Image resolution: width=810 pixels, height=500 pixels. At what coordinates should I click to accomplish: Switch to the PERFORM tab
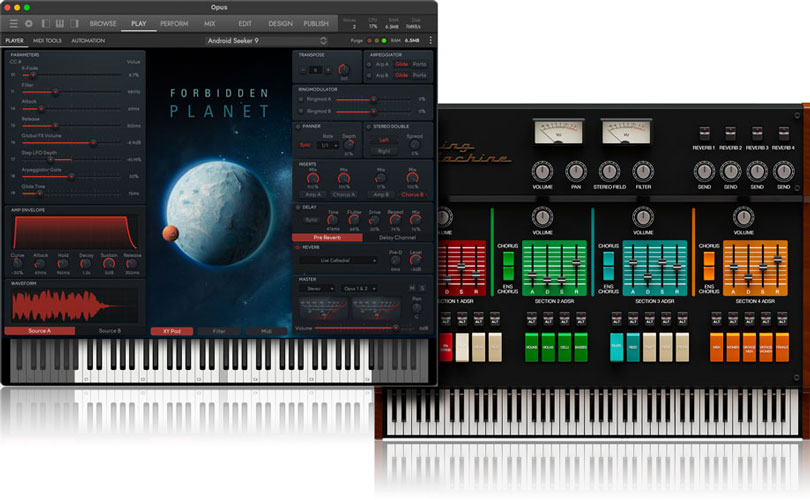pos(174,24)
